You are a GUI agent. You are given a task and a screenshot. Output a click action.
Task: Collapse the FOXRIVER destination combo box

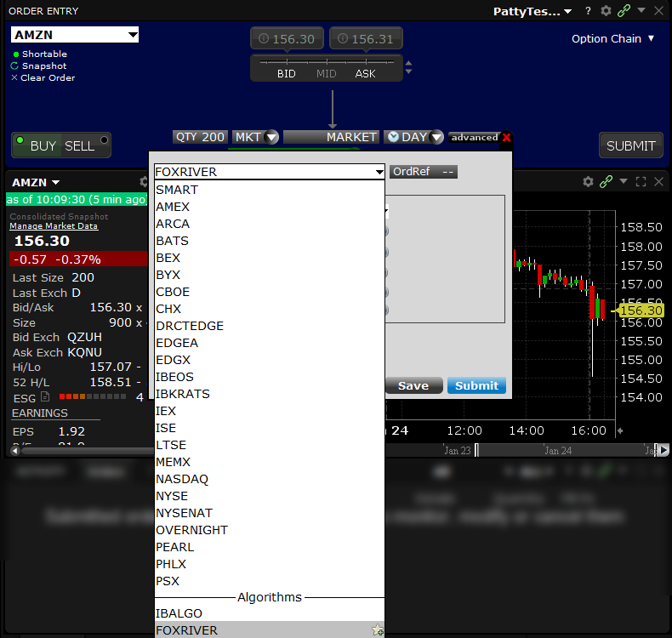coord(379,172)
